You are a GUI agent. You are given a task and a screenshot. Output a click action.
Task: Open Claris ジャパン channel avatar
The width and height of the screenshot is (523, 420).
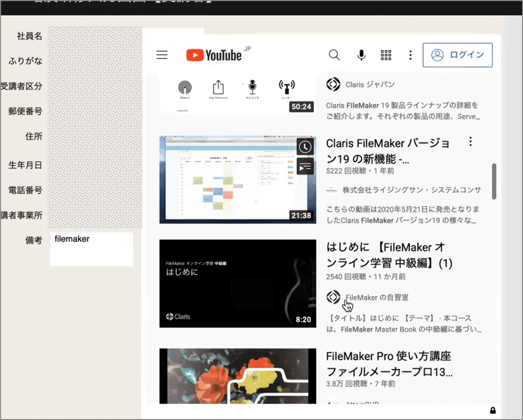(x=333, y=84)
